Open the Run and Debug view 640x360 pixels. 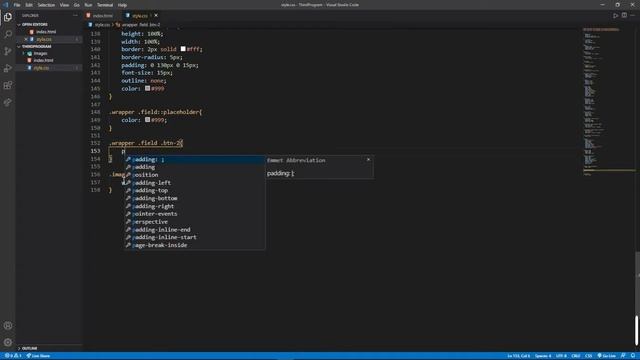click(x=8, y=68)
